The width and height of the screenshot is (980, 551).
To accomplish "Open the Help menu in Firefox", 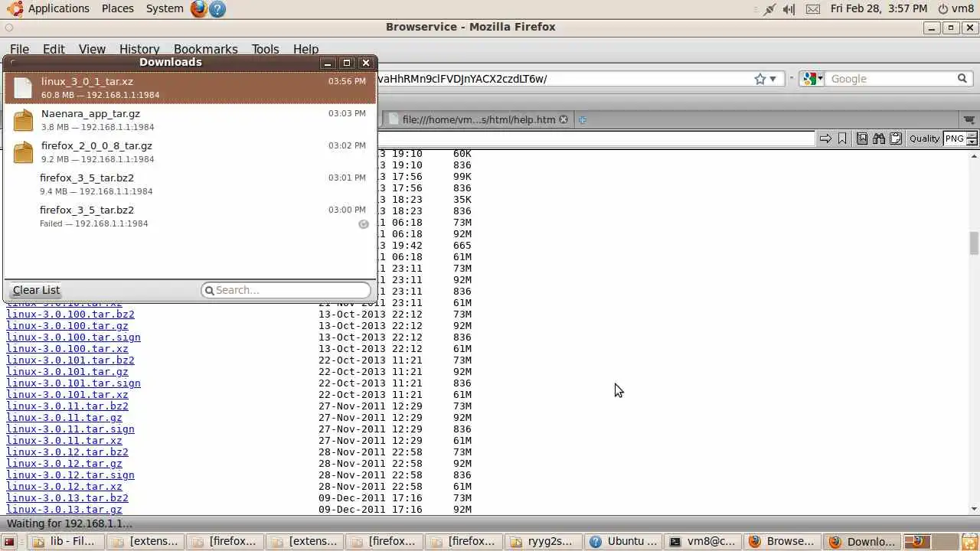I will [x=305, y=49].
